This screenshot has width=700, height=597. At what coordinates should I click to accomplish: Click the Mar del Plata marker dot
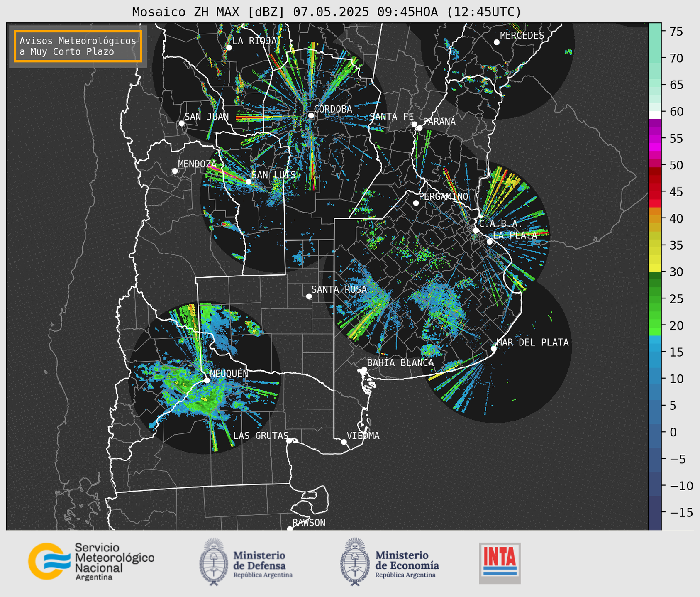pos(493,349)
